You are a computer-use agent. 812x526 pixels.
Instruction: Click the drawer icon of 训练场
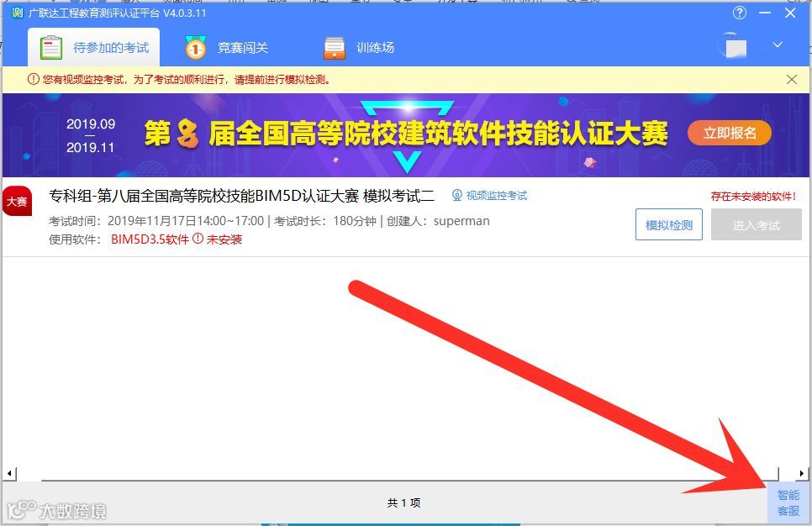[334, 48]
